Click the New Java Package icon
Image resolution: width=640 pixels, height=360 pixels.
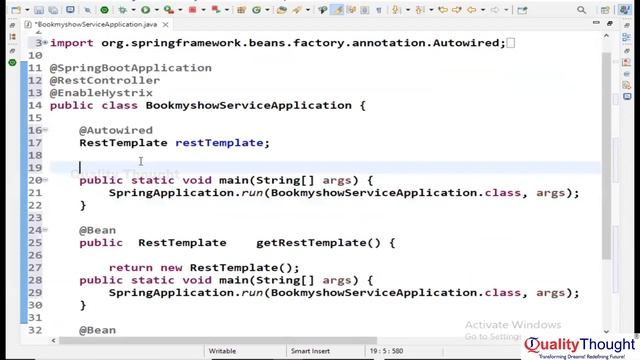coord(241,10)
